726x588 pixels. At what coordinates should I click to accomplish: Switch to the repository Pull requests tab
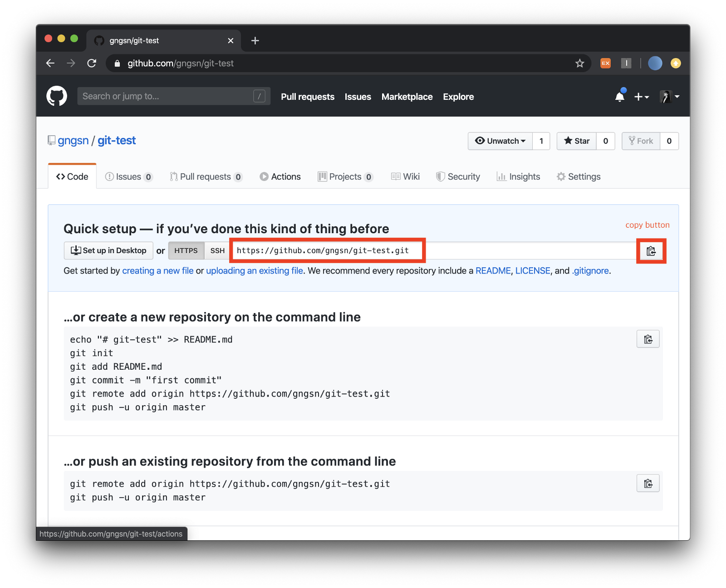206,176
